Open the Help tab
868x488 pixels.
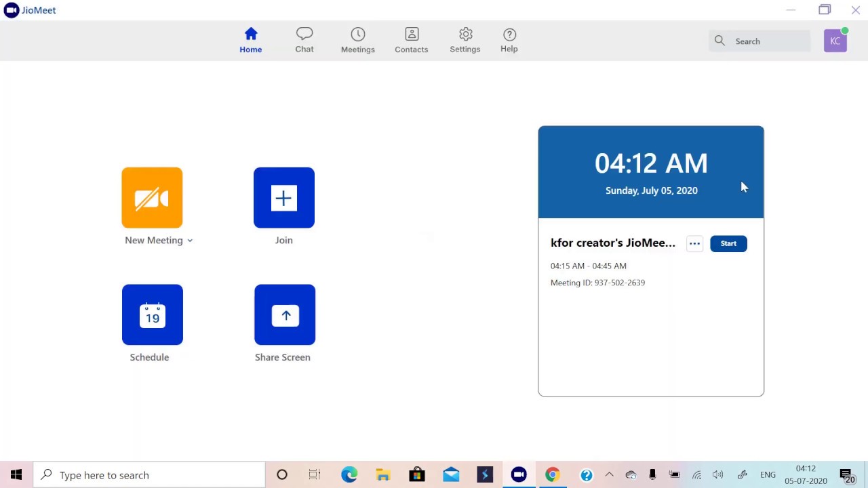509,41
